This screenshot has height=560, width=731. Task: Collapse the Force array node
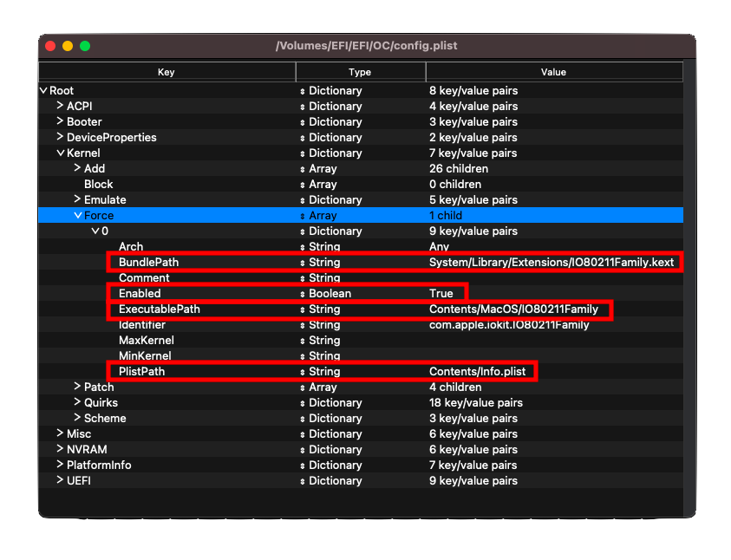77,216
